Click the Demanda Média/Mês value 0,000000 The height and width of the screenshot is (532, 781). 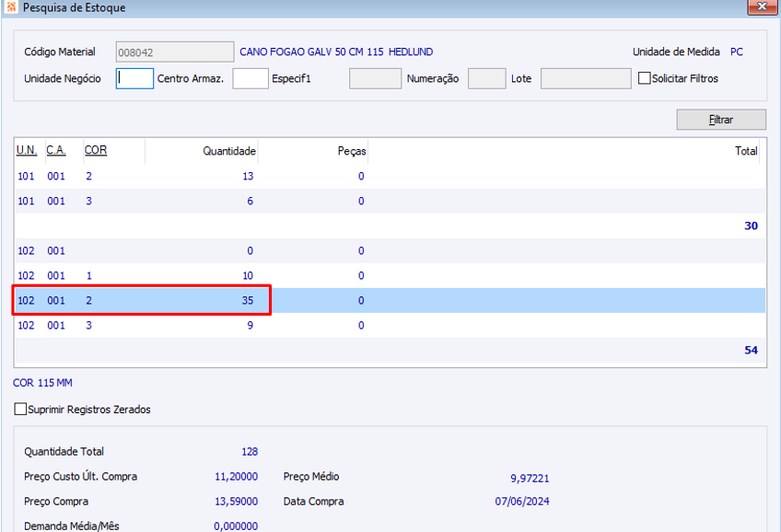click(236, 526)
